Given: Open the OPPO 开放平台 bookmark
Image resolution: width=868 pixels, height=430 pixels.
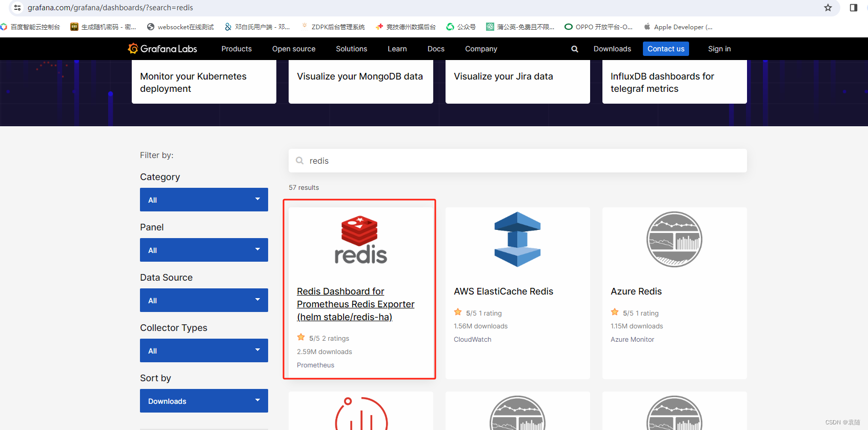Looking at the screenshot, I should click(x=599, y=27).
